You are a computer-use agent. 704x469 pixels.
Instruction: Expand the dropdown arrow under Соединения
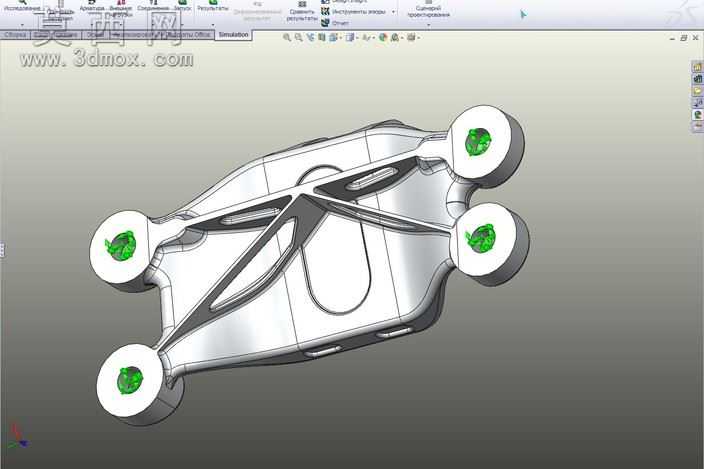coord(153,25)
